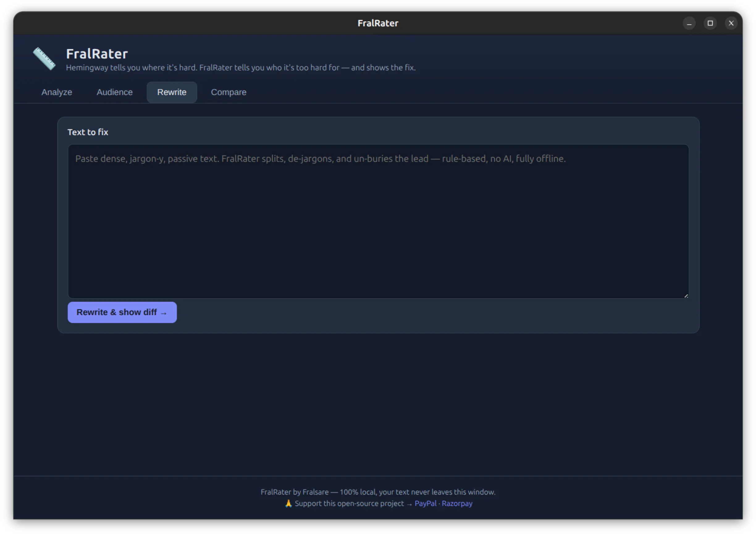Click the FralRater title bar text
This screenshot has height=534, width=756.
click(378, 23)
